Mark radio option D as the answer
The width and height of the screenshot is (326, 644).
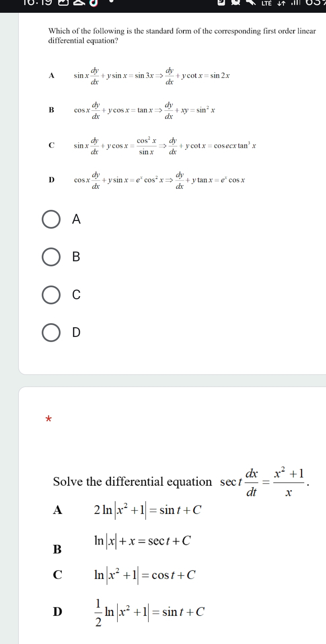tap(51, 333)
